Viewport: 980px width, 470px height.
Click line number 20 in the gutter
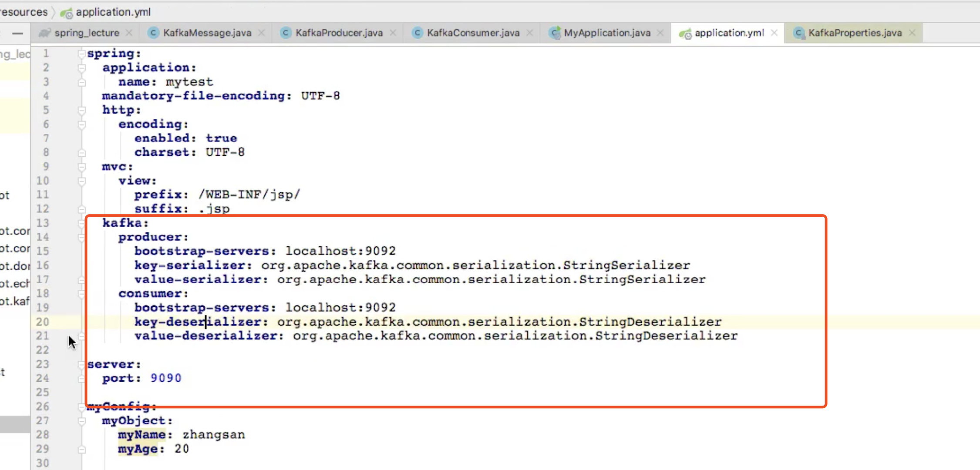click(42, 322)
